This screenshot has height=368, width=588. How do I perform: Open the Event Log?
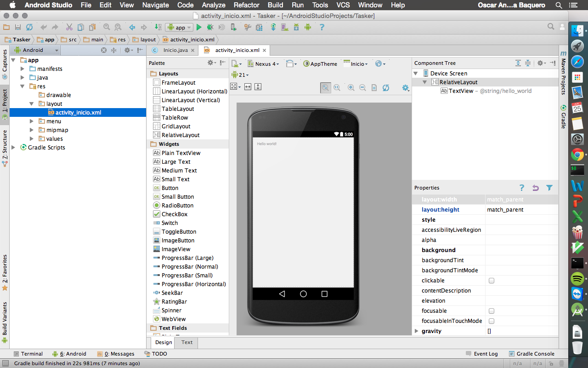(481, 354)
